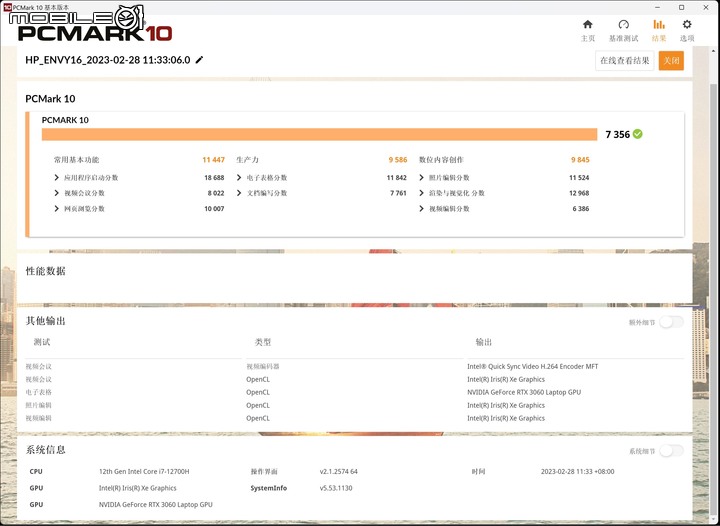Click the green validation checkmark beside 7 356
The image size is (720, 526).
[637, 134]
